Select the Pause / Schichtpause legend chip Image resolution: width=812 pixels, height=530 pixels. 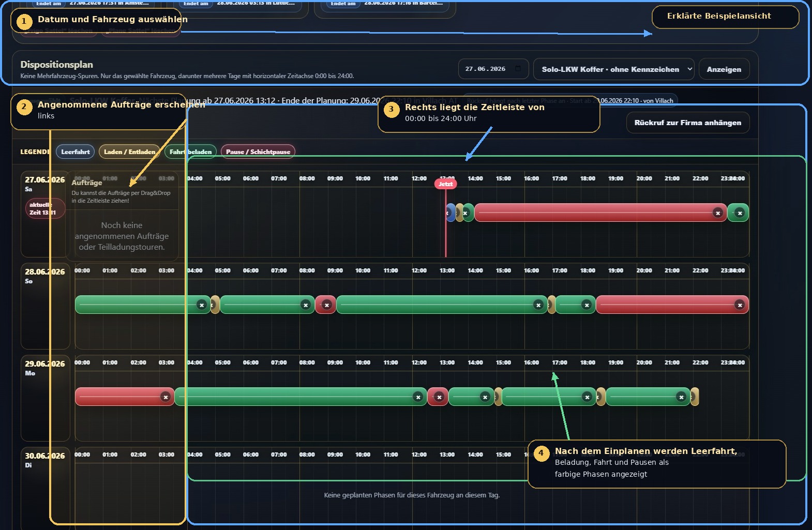tap(258, 152)
